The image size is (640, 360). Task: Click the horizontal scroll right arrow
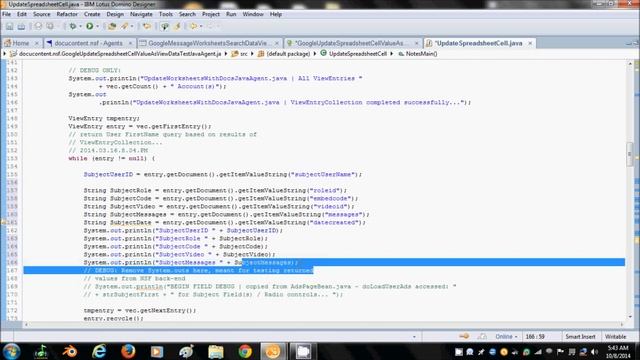(x=622, y=324)
